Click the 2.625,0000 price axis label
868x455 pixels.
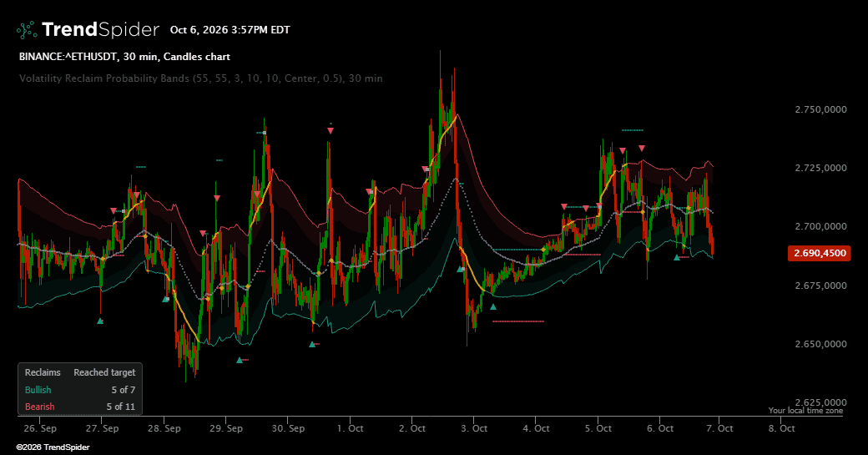pyautogui.click(x=820, y=402)
